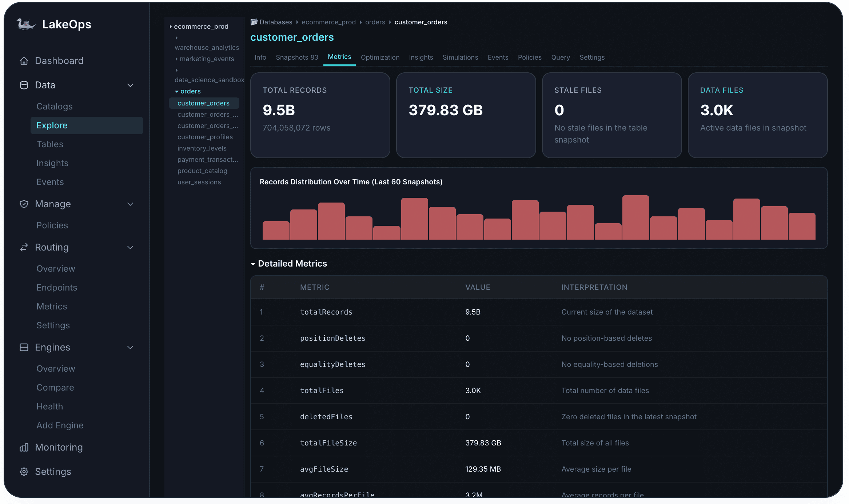Click the Total Records card
The height and width of the screenshot is (504, 849).
pyautogui.click(x=320, y=115)
